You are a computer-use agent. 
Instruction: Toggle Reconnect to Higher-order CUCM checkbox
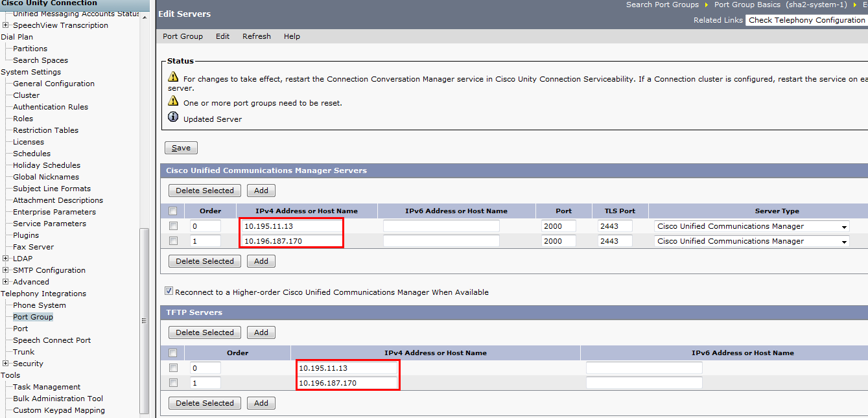tap(169, 292)
